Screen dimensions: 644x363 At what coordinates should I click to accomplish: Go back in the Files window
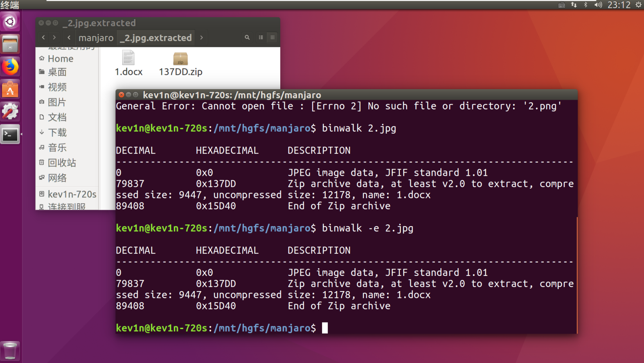tap(43, 38)
